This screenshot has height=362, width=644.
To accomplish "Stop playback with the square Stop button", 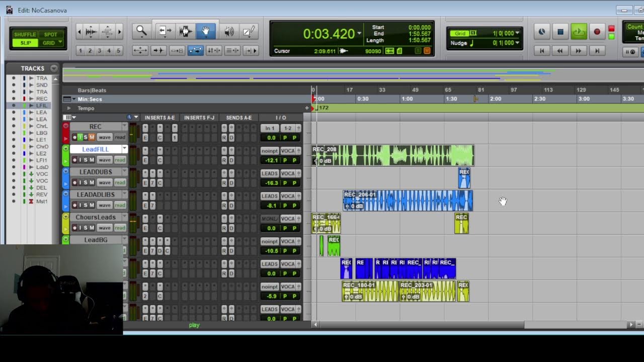I will tap(560, 32).
